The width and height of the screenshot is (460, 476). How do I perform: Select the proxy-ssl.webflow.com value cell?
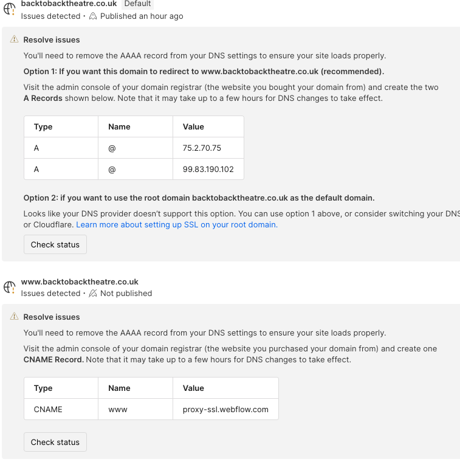click(225, 409)
